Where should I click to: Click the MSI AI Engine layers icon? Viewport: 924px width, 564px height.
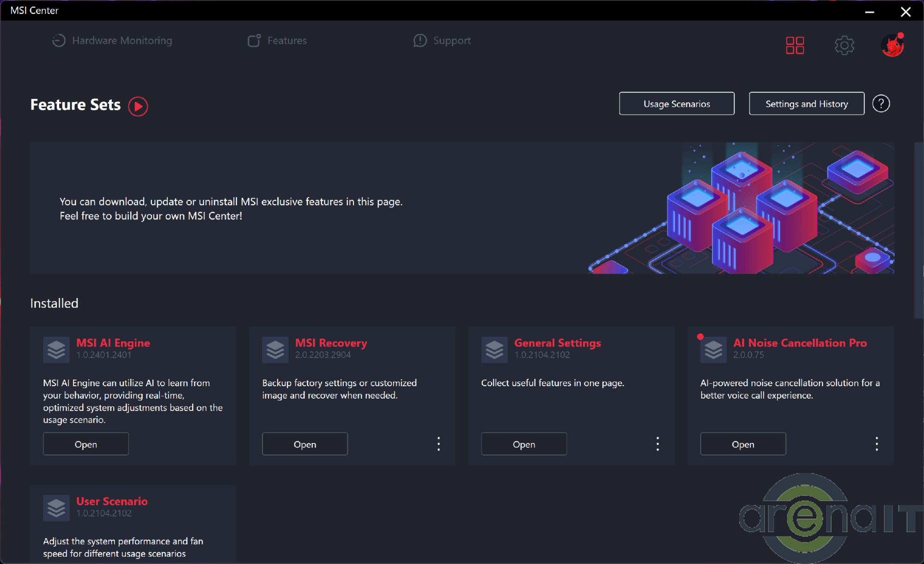coord(56,350)
